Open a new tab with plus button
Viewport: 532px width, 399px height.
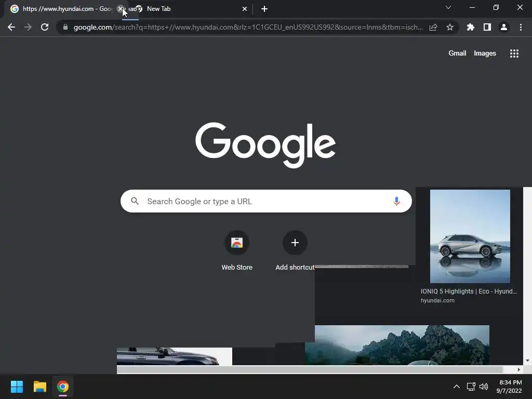[264, 9]
